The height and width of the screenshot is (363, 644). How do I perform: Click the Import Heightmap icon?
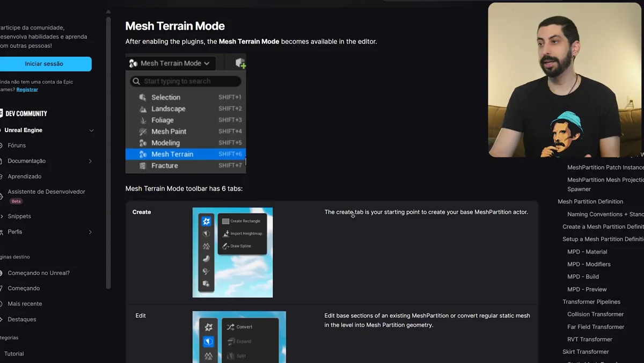(226, 234)
